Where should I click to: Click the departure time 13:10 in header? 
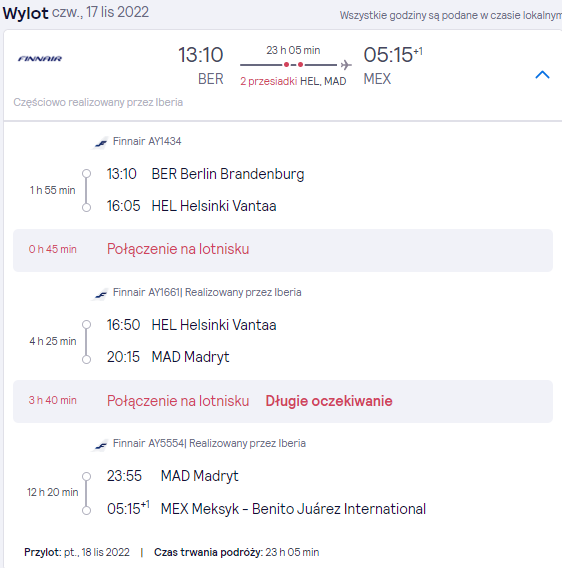[200, 55]
